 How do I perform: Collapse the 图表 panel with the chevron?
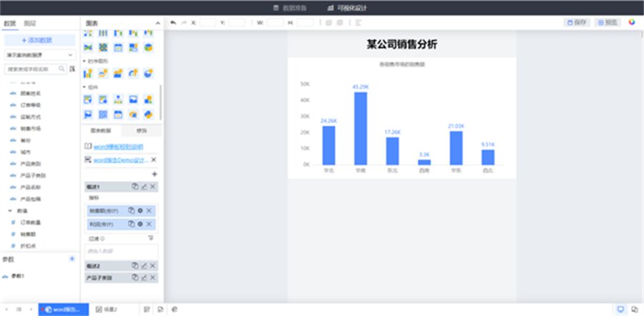tap(157, 24)
